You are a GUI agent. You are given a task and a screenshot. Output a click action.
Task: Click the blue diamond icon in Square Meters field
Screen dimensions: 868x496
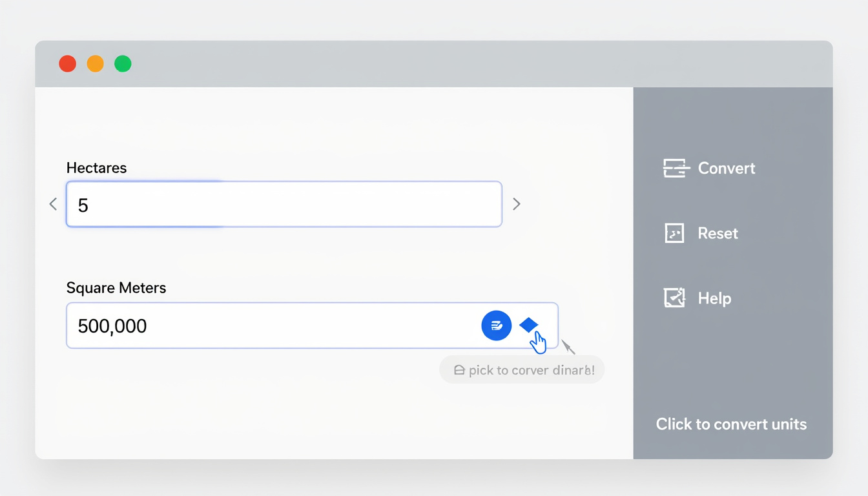[x=528, y=324]
